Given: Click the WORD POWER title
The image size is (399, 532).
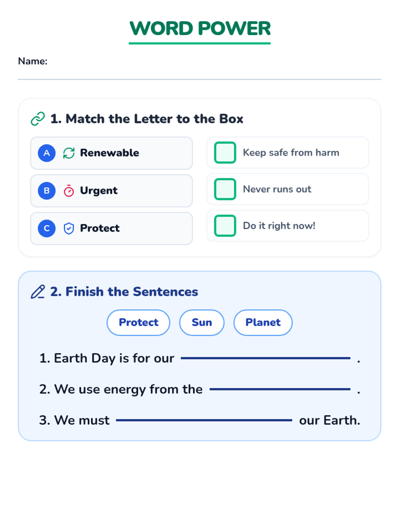Looking at the screenshot, I should coord(200,29).
